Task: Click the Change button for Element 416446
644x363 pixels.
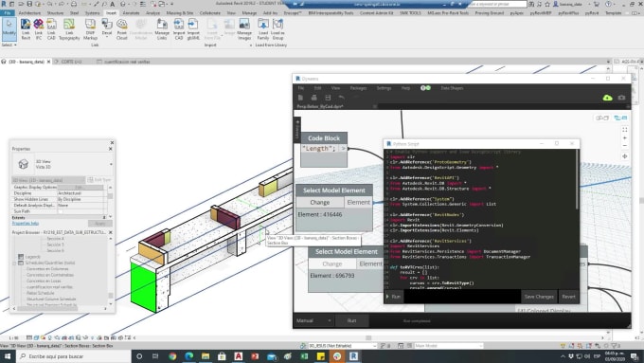Action: click(x=319, y=202)
